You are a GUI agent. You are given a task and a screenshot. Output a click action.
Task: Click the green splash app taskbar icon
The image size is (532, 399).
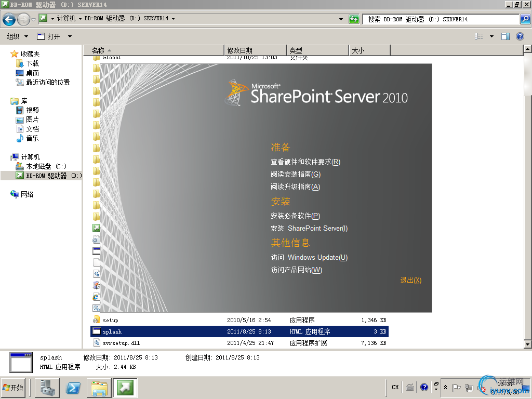tap(125, 388)
